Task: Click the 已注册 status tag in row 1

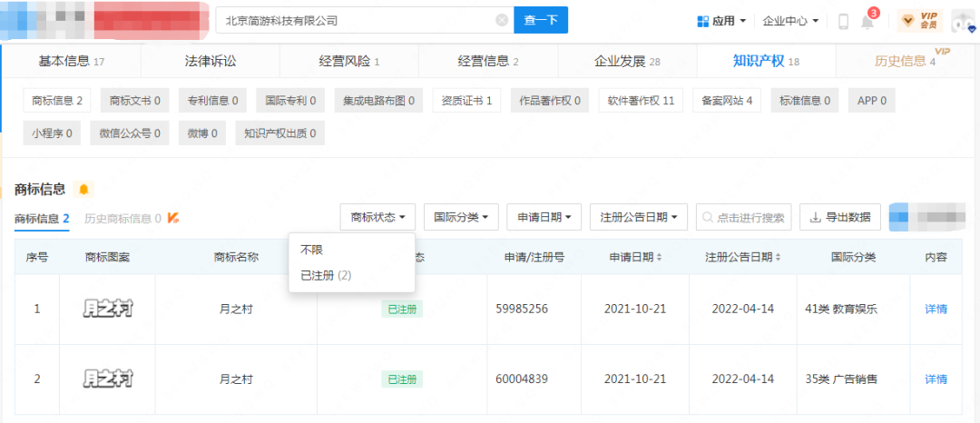Action: click(402, 309)
